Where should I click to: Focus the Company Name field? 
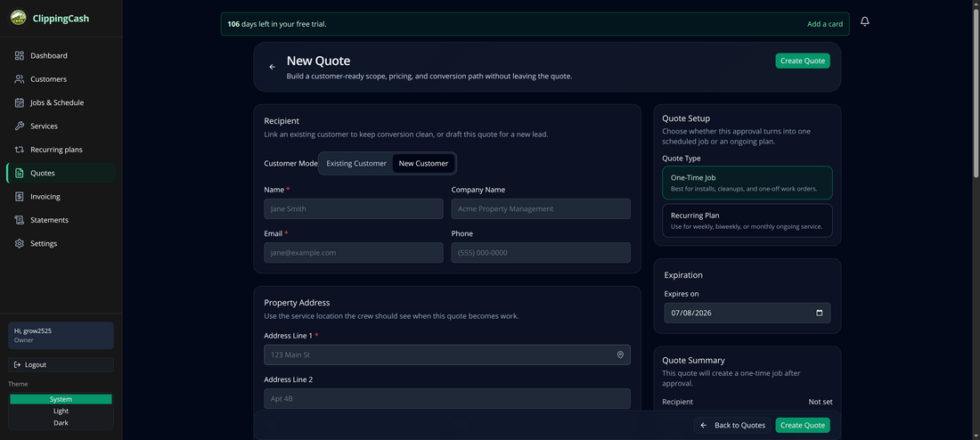(541, 208)
